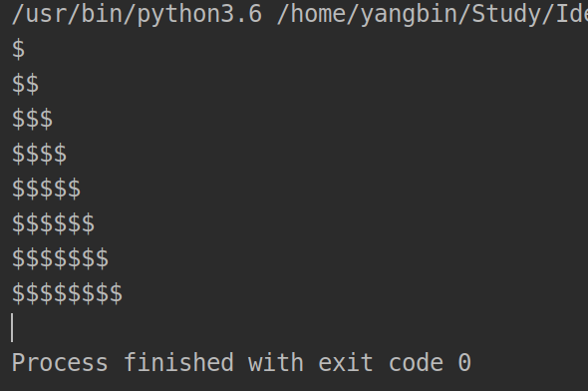588x391 pixels.
Task: Click the /usr/bin/python3.6 interpreter path text
Action: [x=137, y=14]
